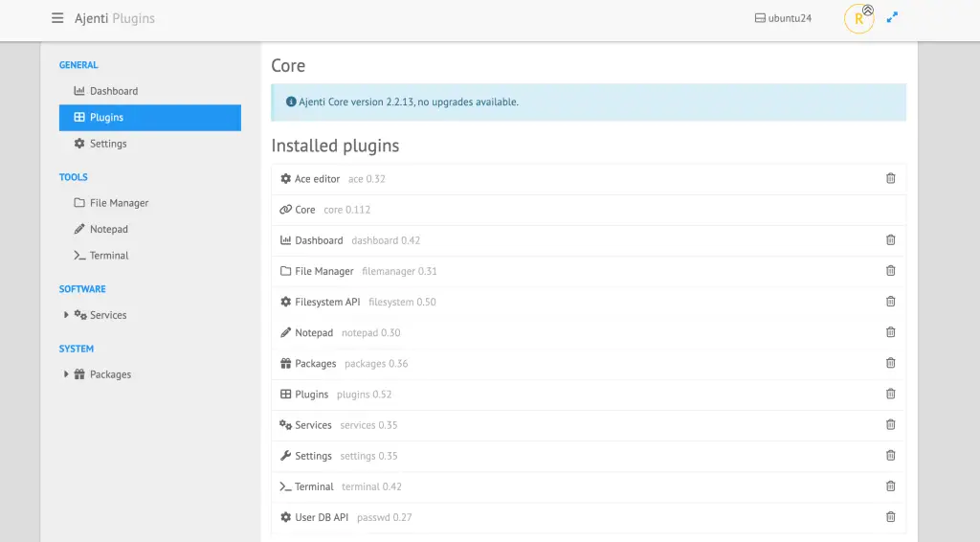The image size is (980, 542).
Task: Click the fullscreen expand arrows icon
Action: (892, 17)
